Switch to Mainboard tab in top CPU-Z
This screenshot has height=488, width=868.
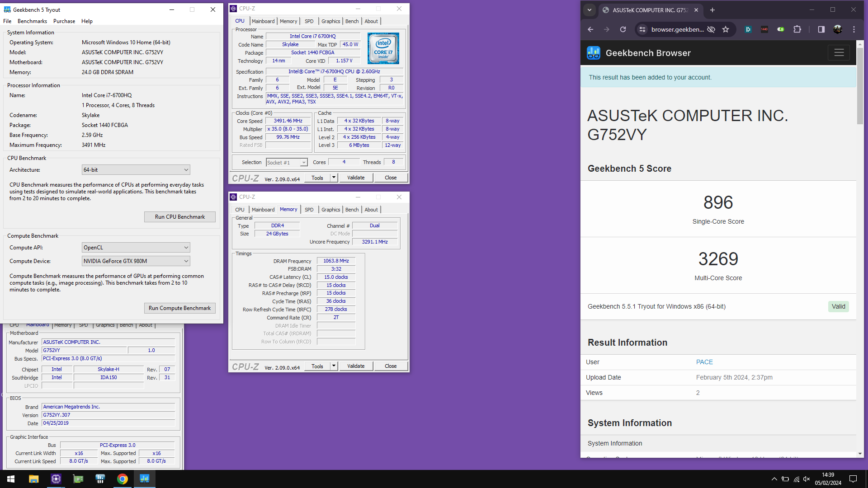263,21
